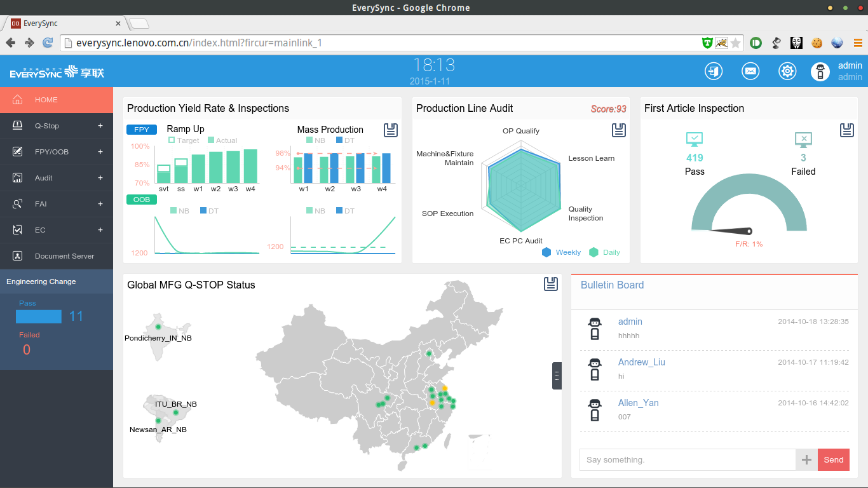This screenshot has height=488, width=868.
Task: Open the mail envelope icon in header
Action: pos(750,71)
